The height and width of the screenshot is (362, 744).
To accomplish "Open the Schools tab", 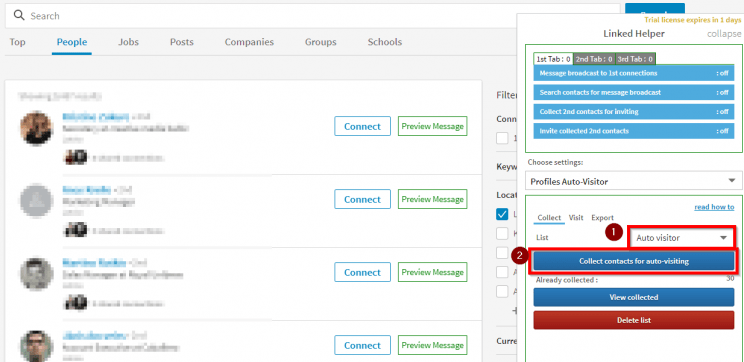I will pyautogui.click(x=385, y=42).
